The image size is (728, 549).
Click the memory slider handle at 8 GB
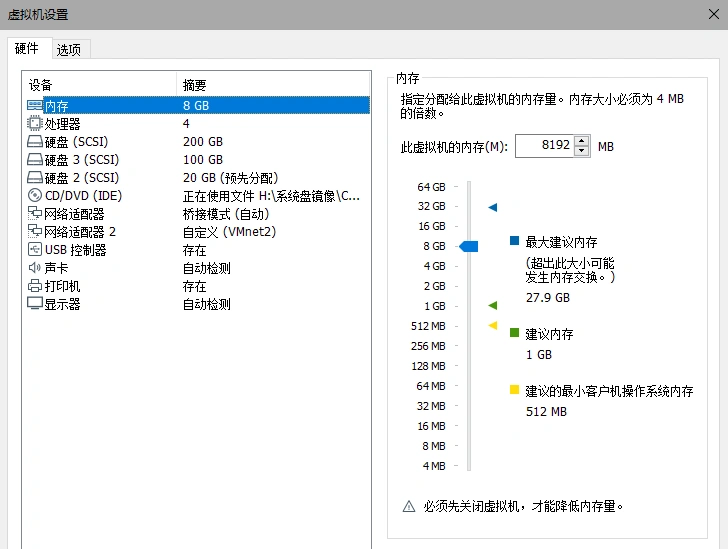point(469,246)
